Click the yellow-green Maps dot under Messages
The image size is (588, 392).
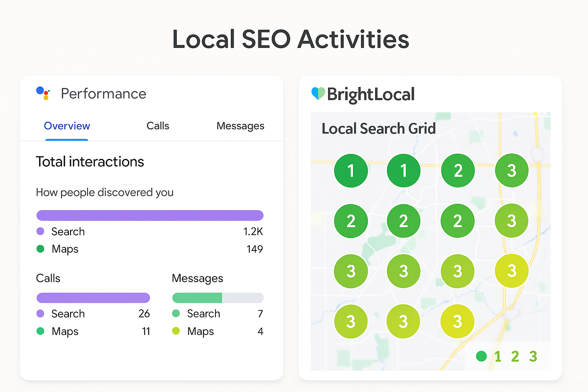click(176, 331)
